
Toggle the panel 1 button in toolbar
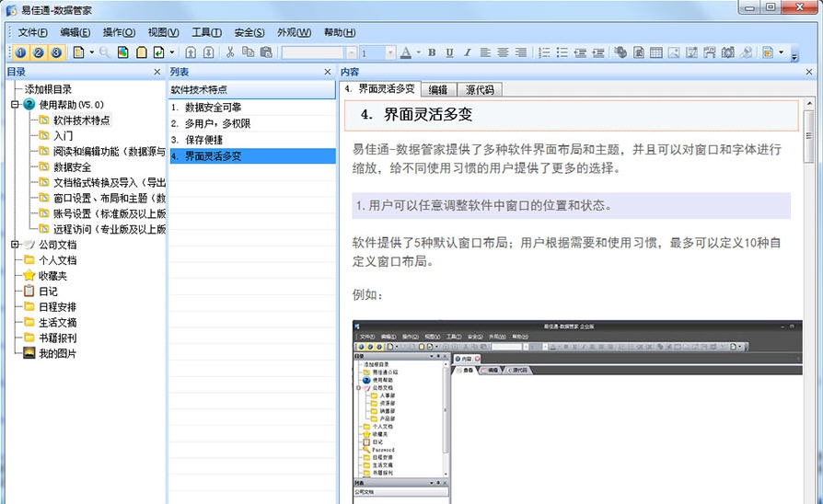21,53
